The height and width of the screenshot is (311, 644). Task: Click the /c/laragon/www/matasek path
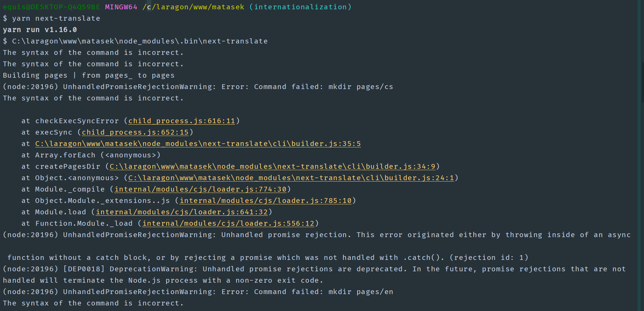[193, 7]
